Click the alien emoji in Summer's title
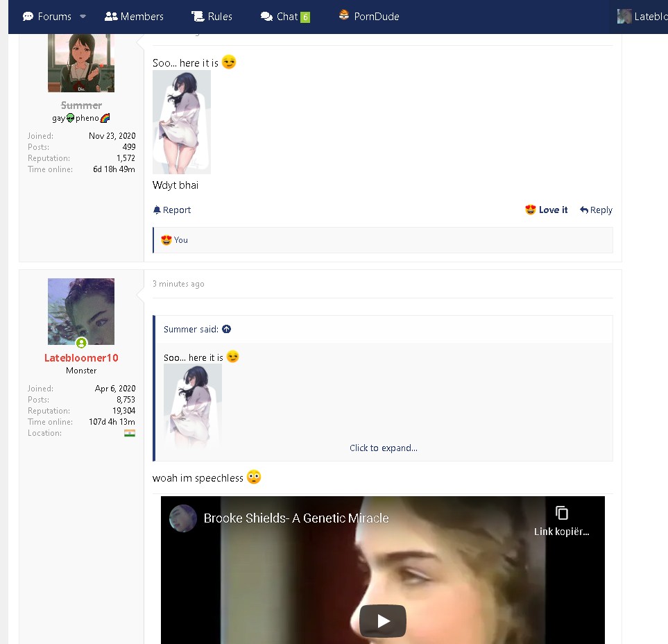Screen dimensions: 668x644 [70, 118]
